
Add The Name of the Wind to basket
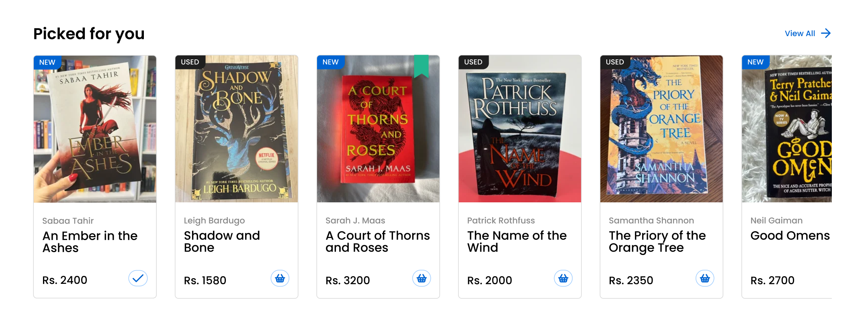tap(563, 278)
